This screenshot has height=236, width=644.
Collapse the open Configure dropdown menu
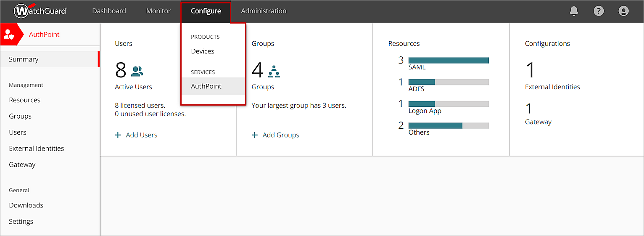206,11
